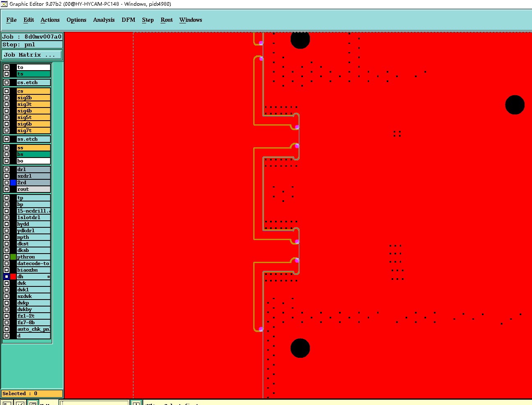
Task: Select the dksb layer name
Action: point(34,250)
